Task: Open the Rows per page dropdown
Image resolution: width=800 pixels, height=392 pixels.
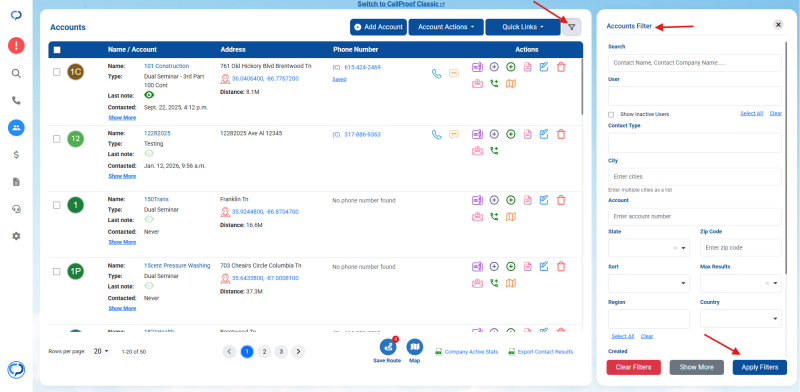Action: click(x=101, y=351)
